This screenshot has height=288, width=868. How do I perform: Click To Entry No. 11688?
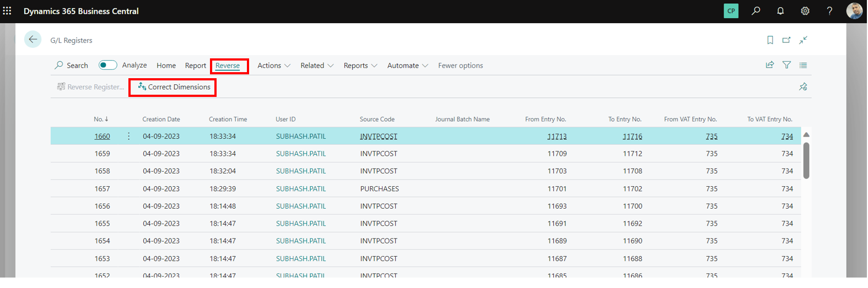pyautogui.click(x=632, y=258)
